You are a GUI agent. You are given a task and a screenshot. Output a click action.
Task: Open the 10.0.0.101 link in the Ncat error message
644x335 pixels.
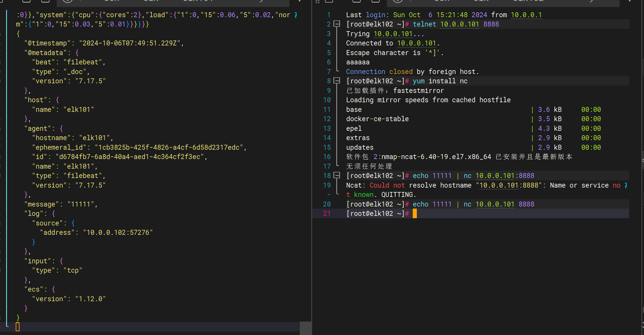[x=499, y=185]
